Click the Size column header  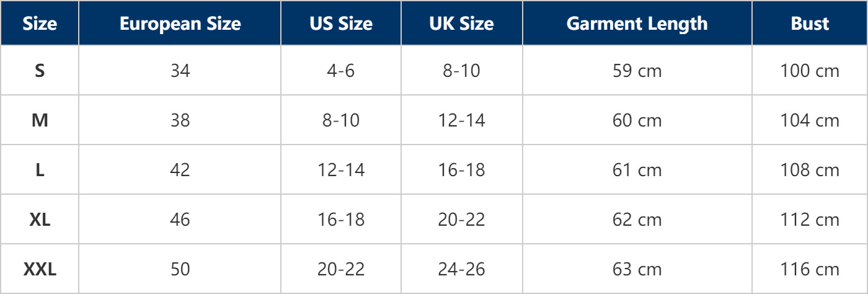click(40, 24)
